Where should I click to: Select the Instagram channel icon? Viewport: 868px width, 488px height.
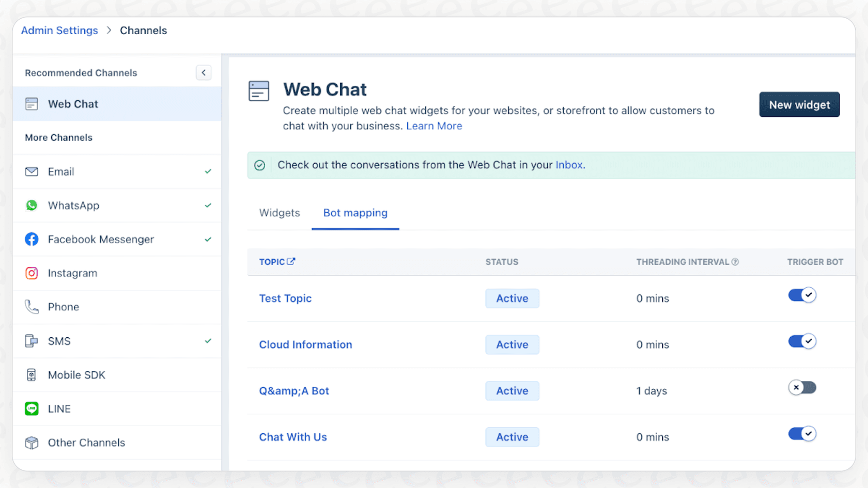click(32, 273)
